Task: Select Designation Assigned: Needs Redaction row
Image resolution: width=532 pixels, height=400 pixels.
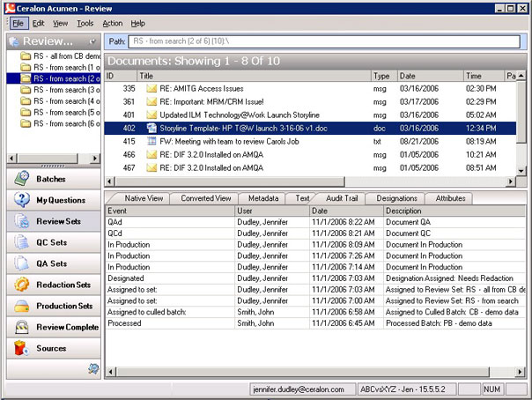Action: click(x=315, y=278)
